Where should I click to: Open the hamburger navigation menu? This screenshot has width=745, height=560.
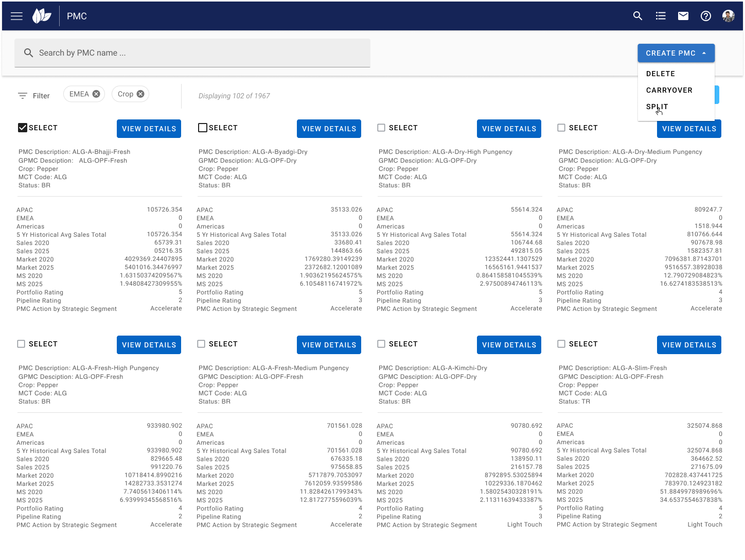click(16, 16)
